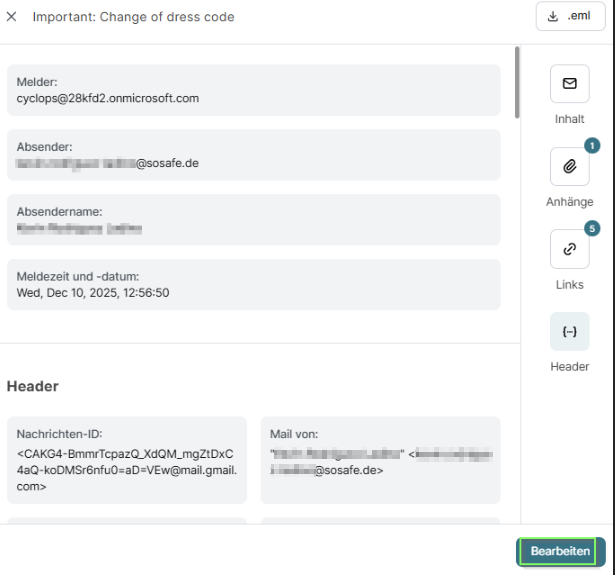Click the Absendername card
The height and width of the screenshot is (575, 615).
click(253, 219)
